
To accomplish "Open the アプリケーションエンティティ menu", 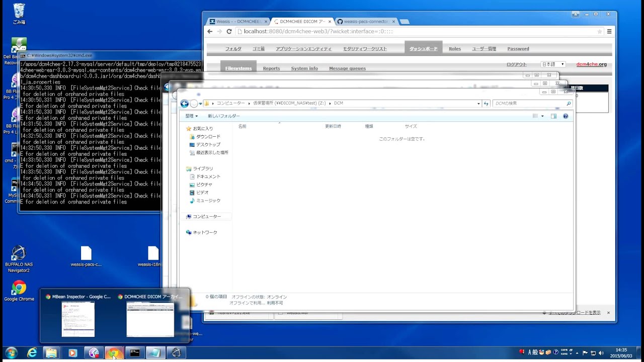I will [303, 49].
